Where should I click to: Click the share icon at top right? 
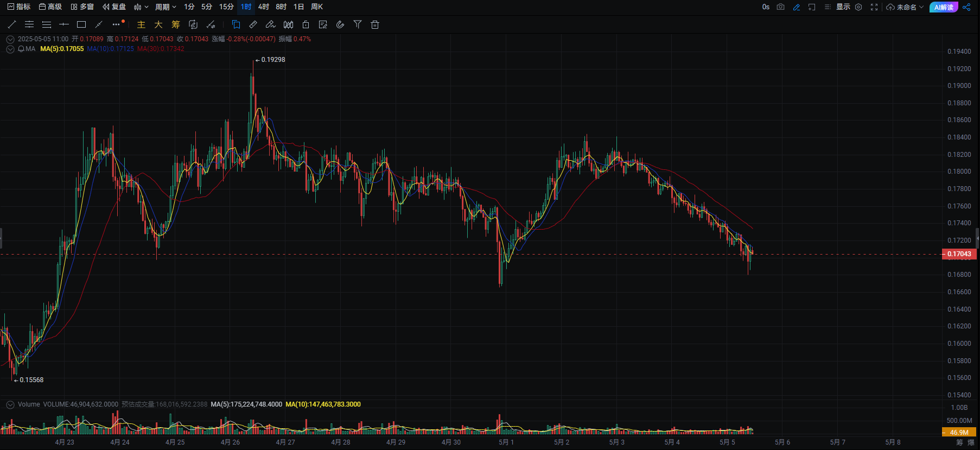point(966,7)
